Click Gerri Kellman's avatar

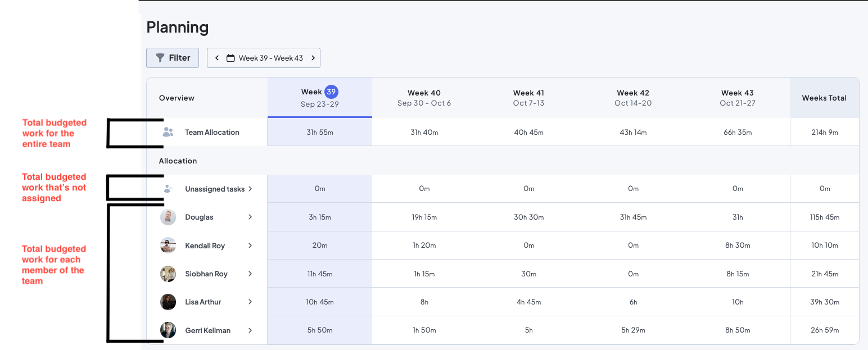[168, 330]
